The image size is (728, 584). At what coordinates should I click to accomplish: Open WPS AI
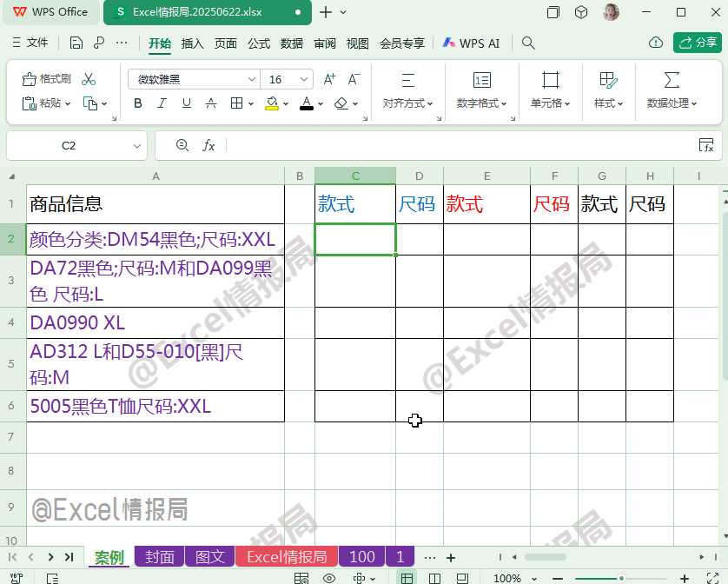(471, 43)
